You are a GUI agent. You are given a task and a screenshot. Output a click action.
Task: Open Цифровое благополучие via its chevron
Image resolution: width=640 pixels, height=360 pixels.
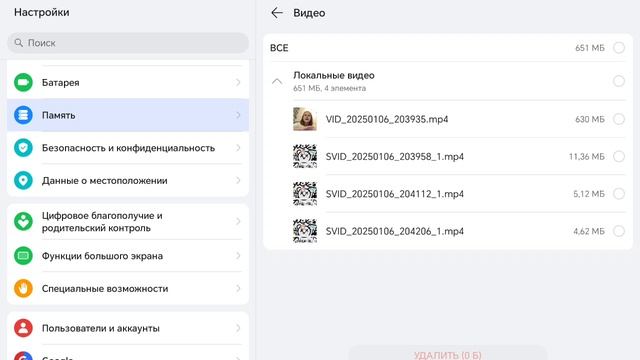coord(238,221)
